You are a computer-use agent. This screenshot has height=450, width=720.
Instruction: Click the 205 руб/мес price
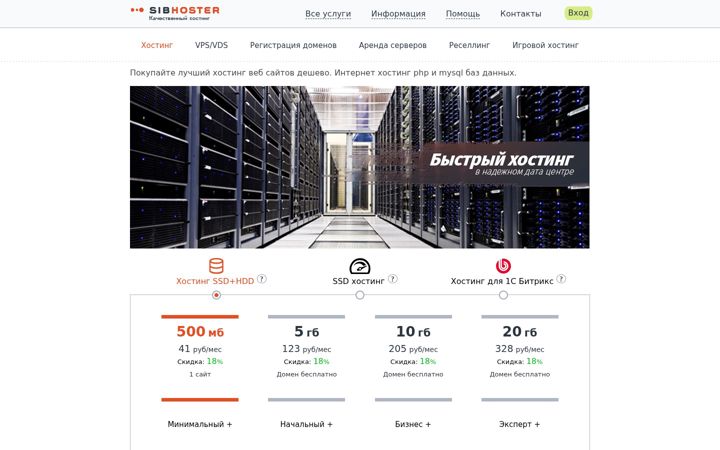tap(413, 349)
